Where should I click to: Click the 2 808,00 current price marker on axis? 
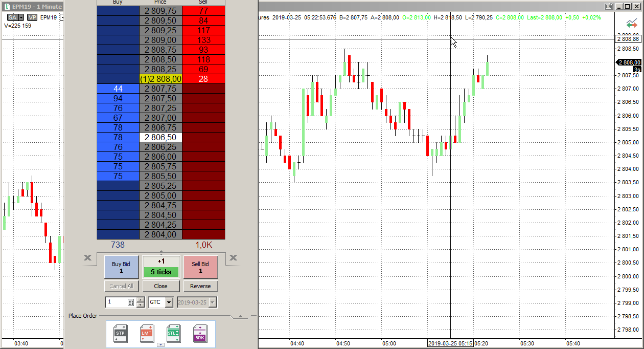point(629,62)
